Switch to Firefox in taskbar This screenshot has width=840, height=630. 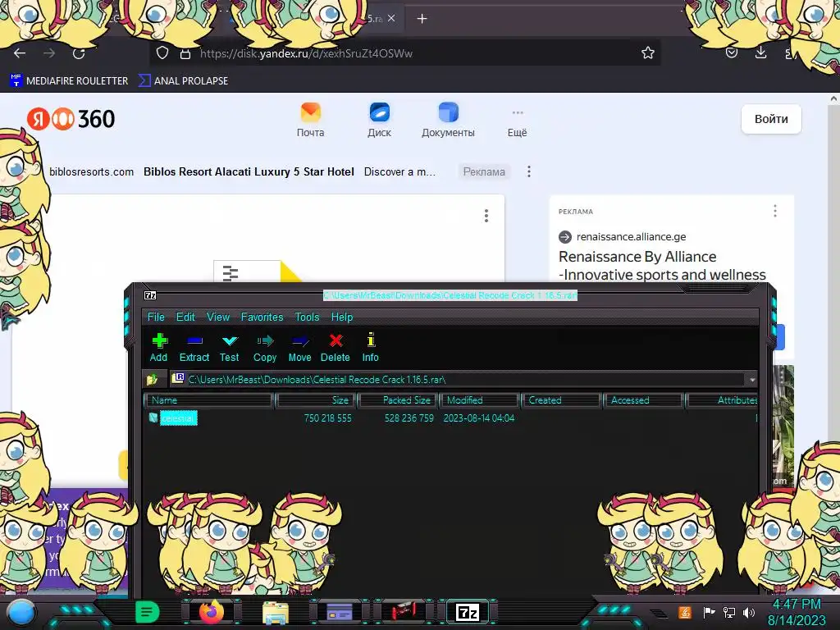tap(211, 612)
